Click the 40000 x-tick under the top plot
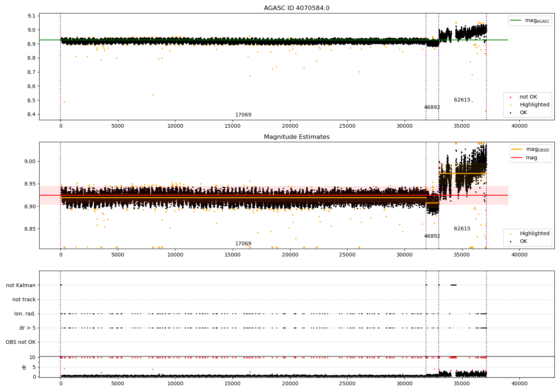Viewport: 560px width, 392px height. click(x=519, y=126)
